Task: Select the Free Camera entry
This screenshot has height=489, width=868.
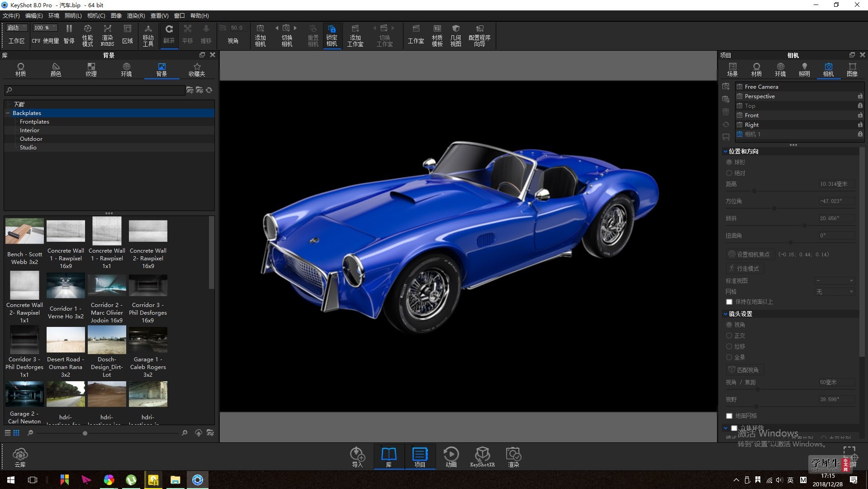Action: coord(799,86)
